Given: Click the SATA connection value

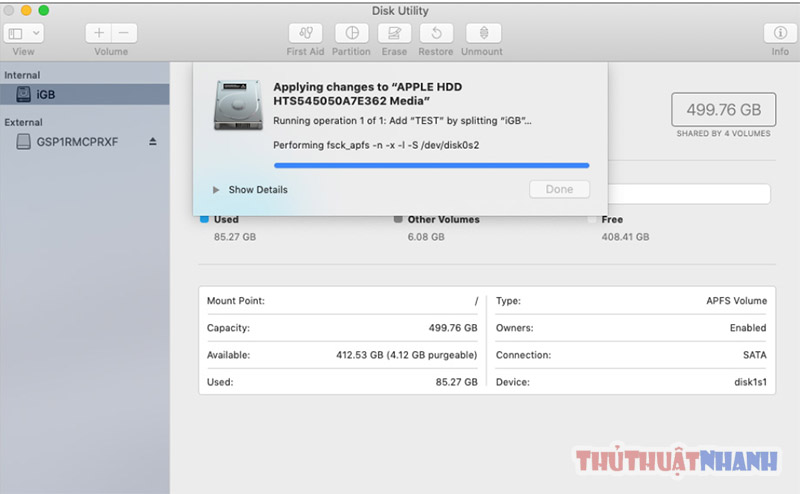Looking at the screenshot, I should point(755,355).
